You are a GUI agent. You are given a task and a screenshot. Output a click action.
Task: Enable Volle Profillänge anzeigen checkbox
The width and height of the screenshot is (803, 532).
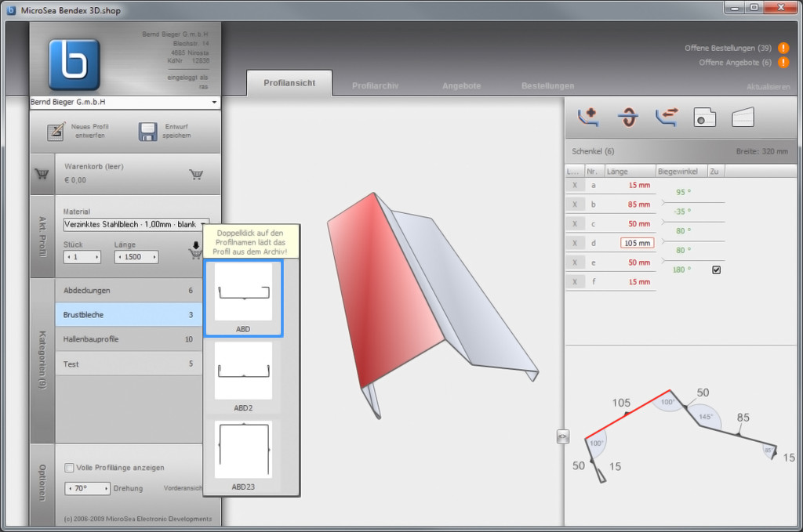(x=70, y=468)
